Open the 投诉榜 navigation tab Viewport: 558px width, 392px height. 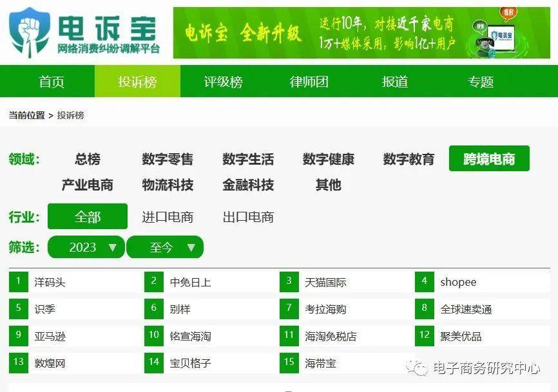click(137, 81)
